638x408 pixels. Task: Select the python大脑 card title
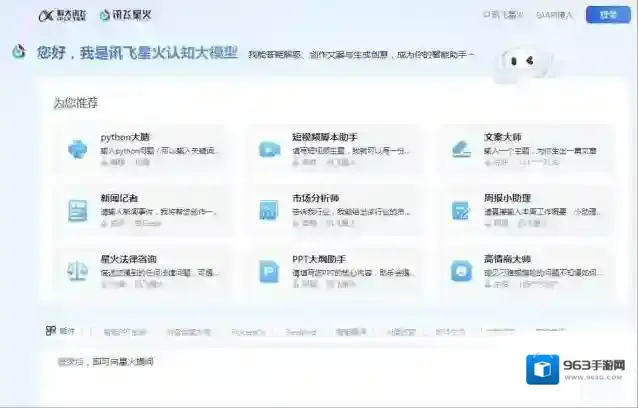coord(125,137)
